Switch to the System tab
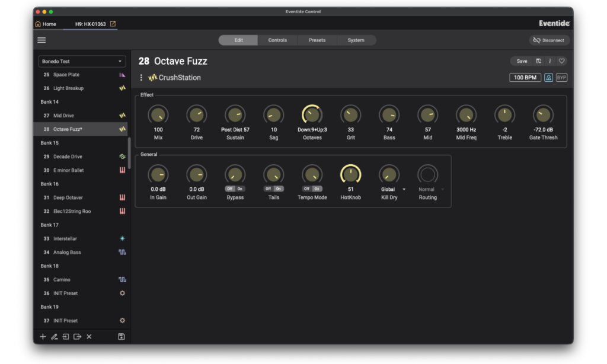The width and height of the screenshot is (607, 364). point(356,40)
